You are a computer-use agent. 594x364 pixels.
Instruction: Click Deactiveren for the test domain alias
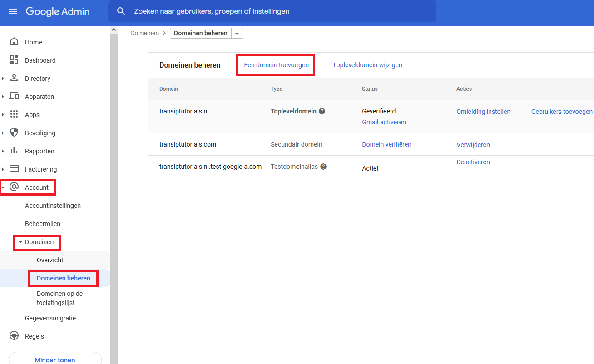(x=473, y=162)
